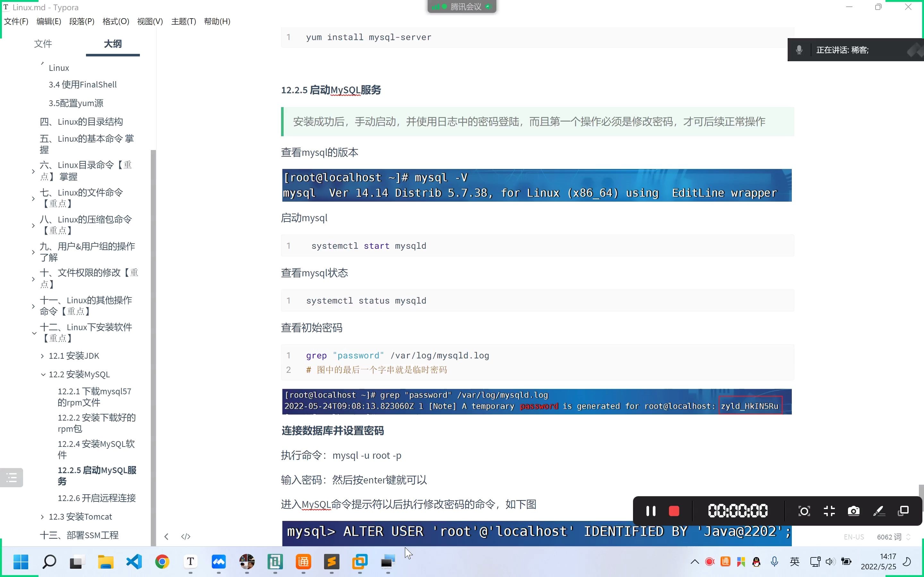Switch to the 文件 sidebar tab

click(x=43, y=44)
